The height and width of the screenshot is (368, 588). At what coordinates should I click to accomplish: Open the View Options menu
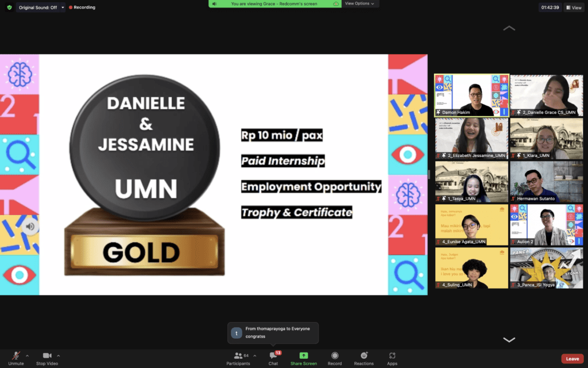point(359,3)
